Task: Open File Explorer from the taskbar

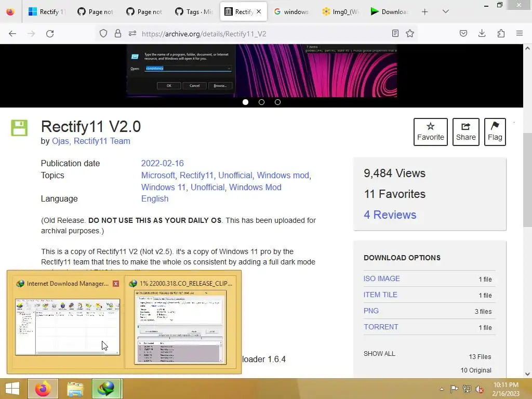Action: (75, 389)
